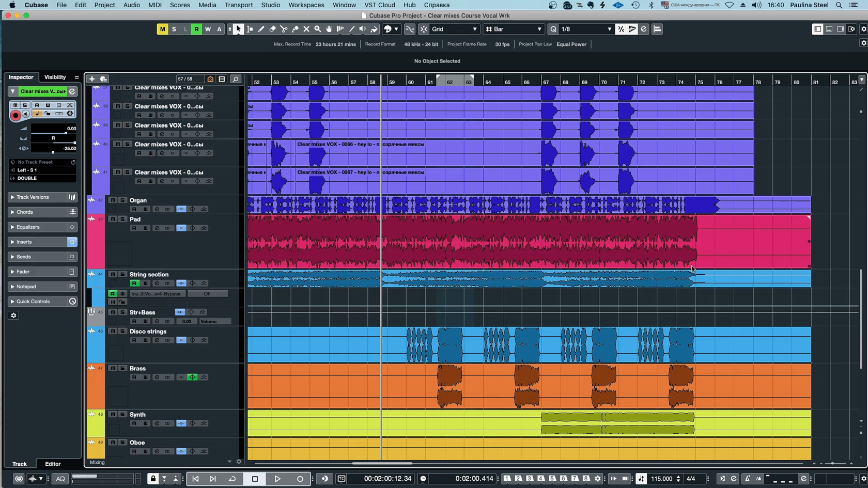Screen dimensions: 868x488
Task: Mute the Organ track
Action: coord(113,200)
